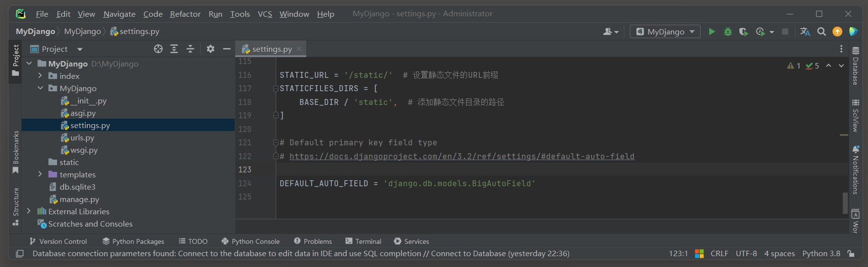The width and height of the screenshot is (868, 267).
Task: Click the Stop process square icon
Action: tap(785, 32)
